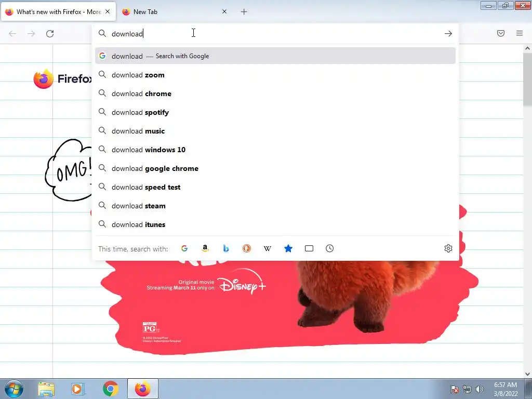
Task: Pick the "download itunes" suggestion
Action: tap(275, 224)
